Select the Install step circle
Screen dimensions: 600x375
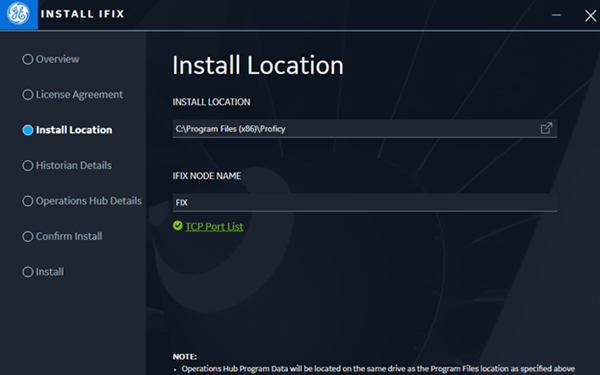28,272
